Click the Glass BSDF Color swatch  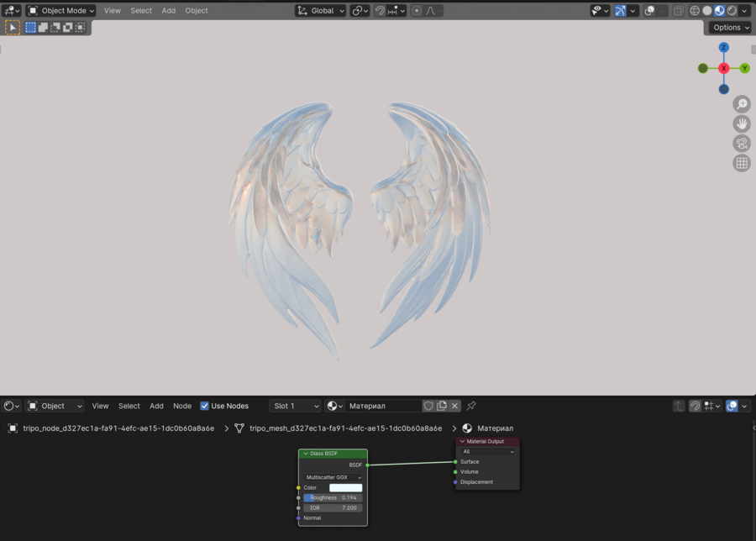(345, 487)
